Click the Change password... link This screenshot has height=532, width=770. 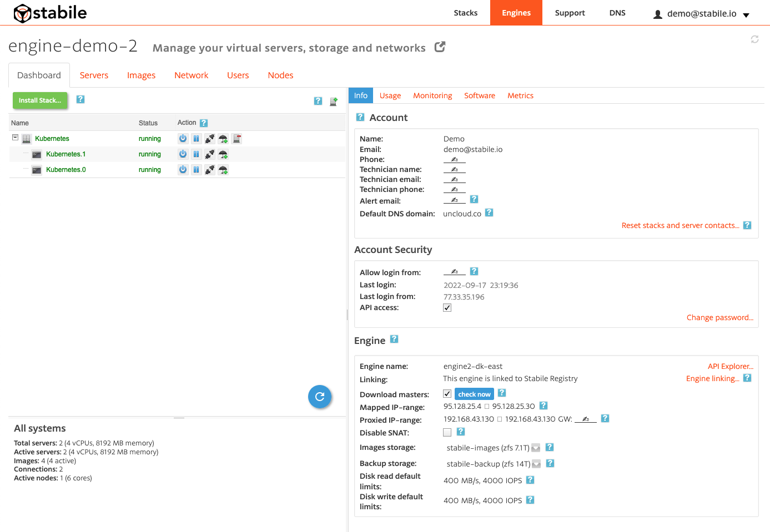(x=720, y=317)
